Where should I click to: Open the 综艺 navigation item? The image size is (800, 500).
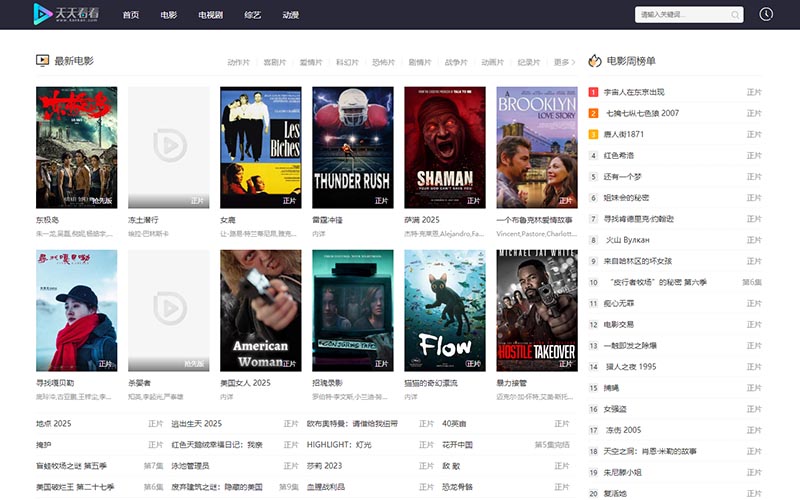tap(253, 15)
